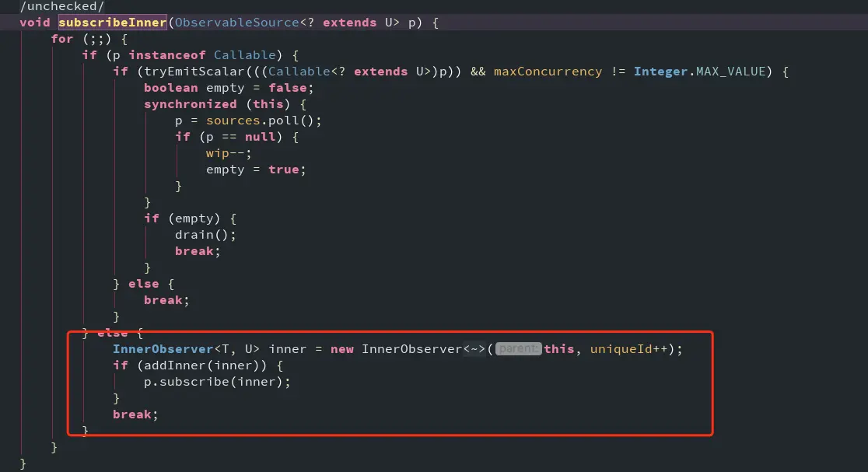Click sources.poll() call
The height and width of the screenshot is (472, 868).
pyautogui.click(x=264, y=121)
